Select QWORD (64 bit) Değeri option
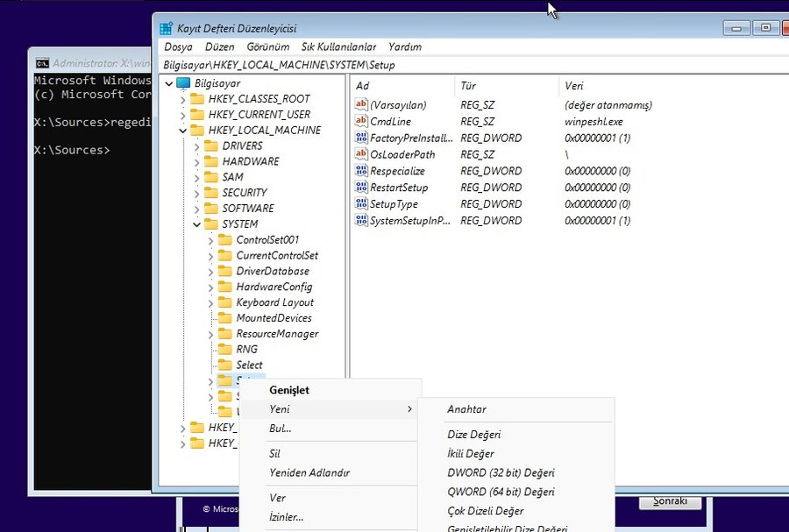This screenshot has width=789, height=532. point(516,492)
